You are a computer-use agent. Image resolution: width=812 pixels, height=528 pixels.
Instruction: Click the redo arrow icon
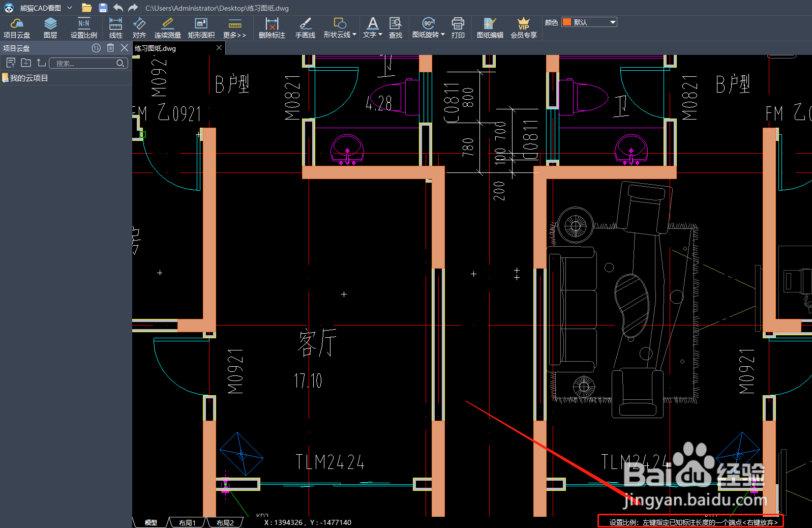tap(133, 8)
